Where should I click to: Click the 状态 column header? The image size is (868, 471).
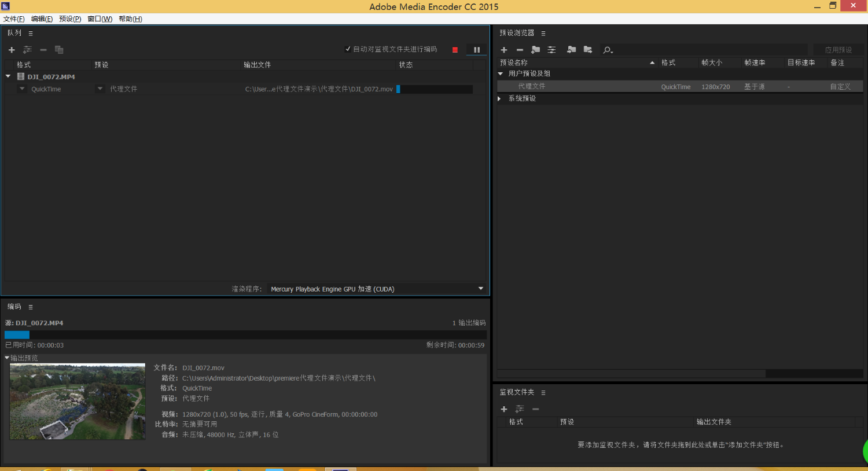[406, 65]
